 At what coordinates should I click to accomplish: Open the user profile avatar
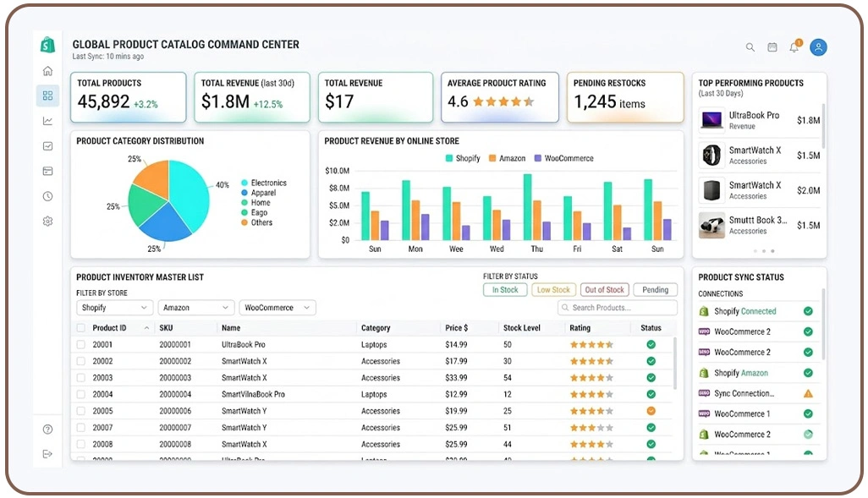pos(818,47)
